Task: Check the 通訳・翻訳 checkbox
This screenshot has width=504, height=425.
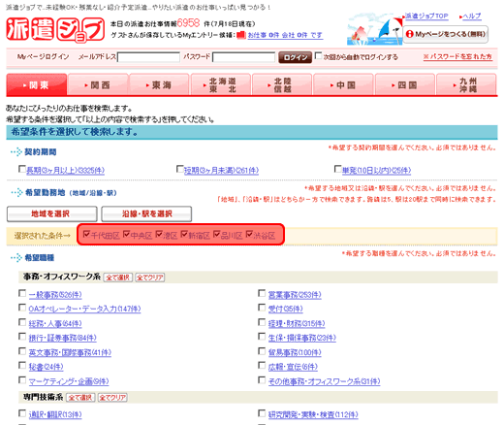Action: [x=22, y=413]
